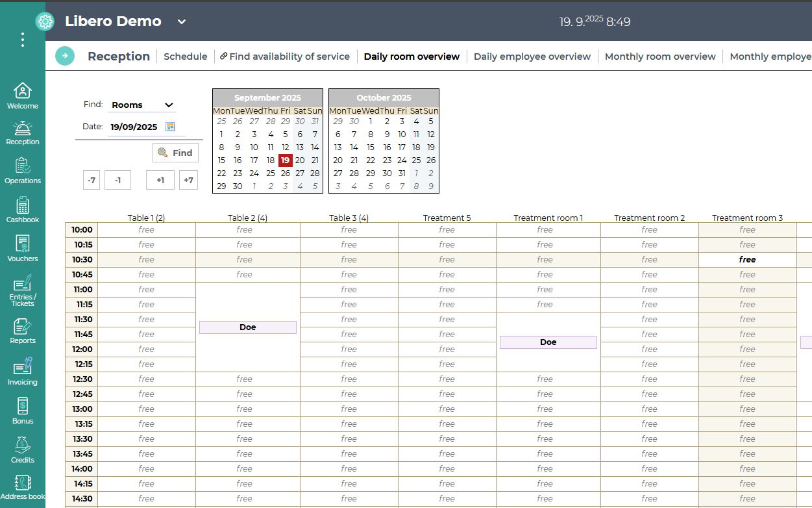Open the Find Rooms dropdown
812x508 pixels.
(x=142, y=105)
